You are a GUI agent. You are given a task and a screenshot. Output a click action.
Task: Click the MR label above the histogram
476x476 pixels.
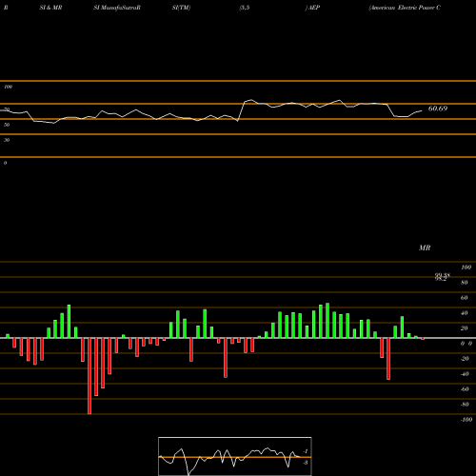425,248
